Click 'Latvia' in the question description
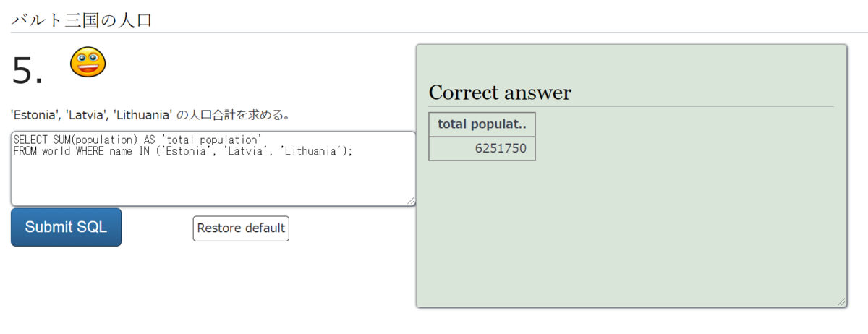The image size is (868, 334). click(86, 115)
